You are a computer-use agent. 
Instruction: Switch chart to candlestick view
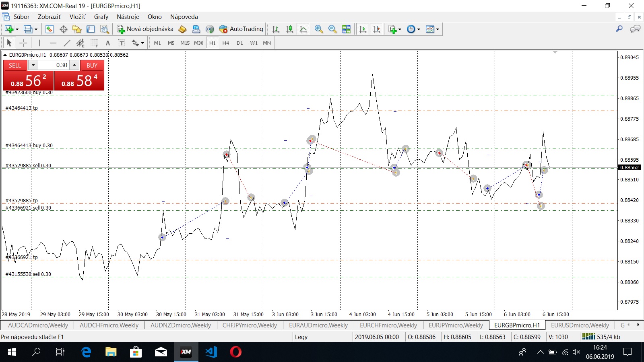pos(289,29)
